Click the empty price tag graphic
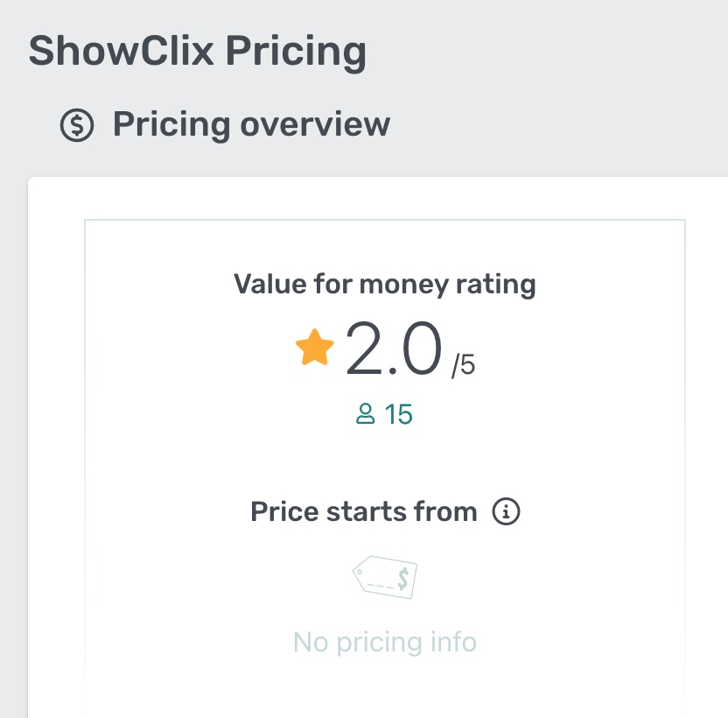Image resolution: width=728 pixels, height=718 pixels. coord(386,576)
